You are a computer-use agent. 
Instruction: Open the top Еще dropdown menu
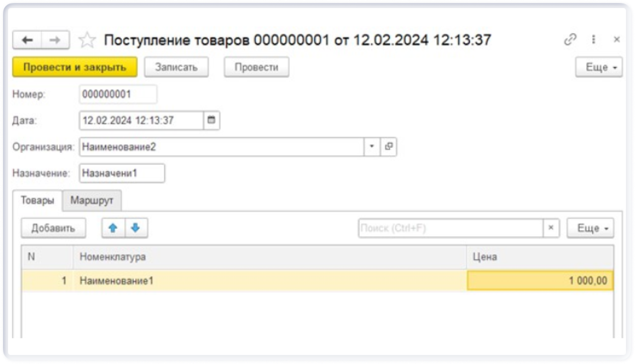(598, 67)
